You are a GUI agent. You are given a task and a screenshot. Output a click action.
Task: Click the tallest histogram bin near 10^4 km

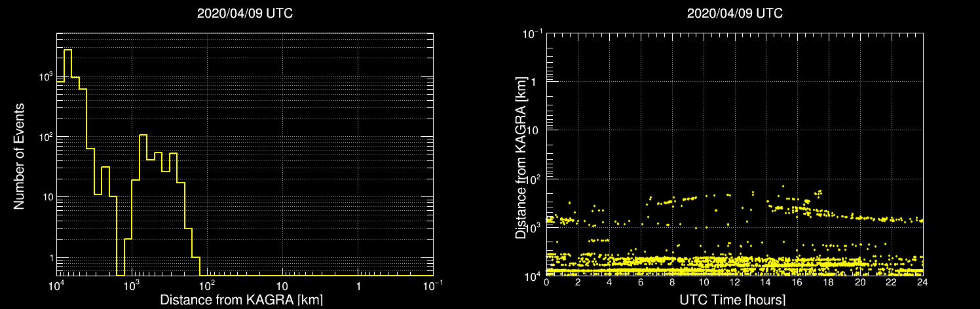coord(67,162)
